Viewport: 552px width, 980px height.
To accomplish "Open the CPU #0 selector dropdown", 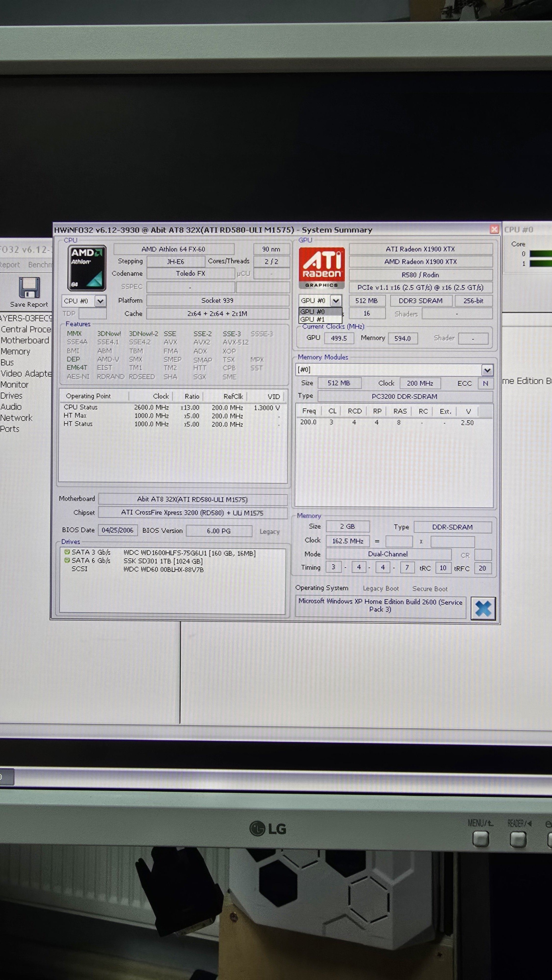I will click(x=100, y=301).
